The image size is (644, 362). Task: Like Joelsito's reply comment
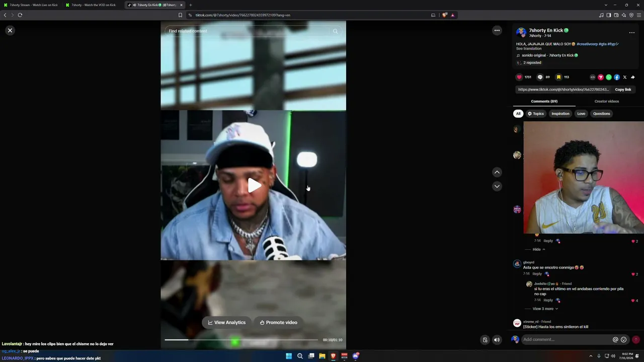pyautogui.click(x=633, y=301)
